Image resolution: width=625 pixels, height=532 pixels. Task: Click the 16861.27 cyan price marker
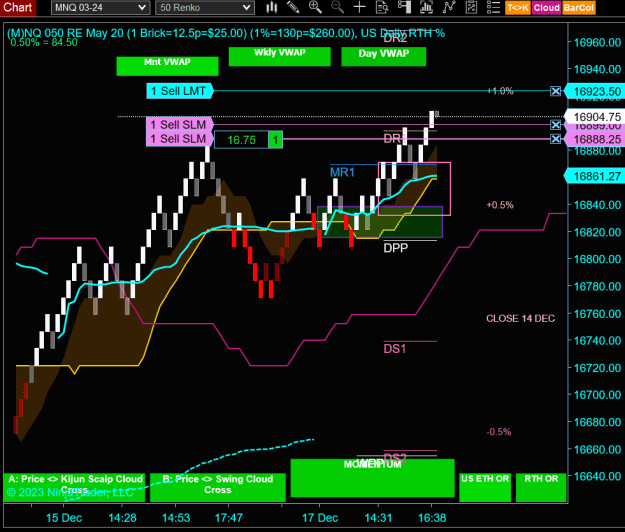(594, 176)
